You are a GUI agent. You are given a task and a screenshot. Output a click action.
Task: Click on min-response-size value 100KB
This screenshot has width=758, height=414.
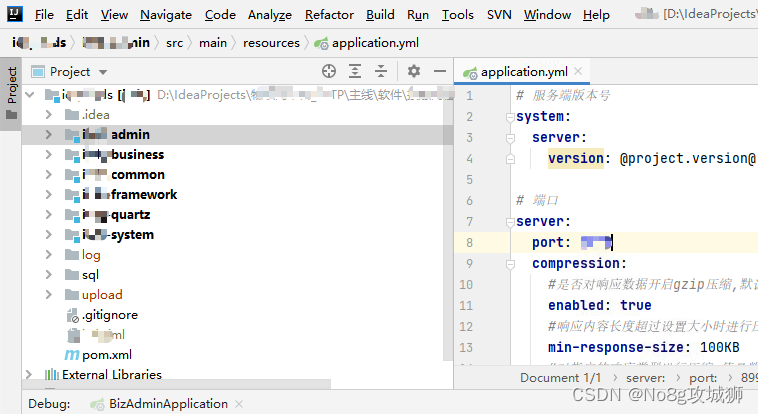[x=719, y=347]
